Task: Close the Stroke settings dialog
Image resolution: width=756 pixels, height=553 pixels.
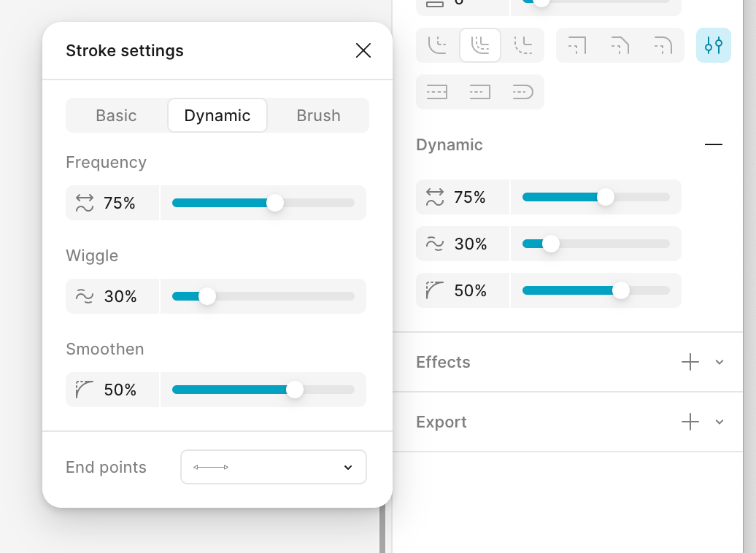Action: tap(363, 50)
